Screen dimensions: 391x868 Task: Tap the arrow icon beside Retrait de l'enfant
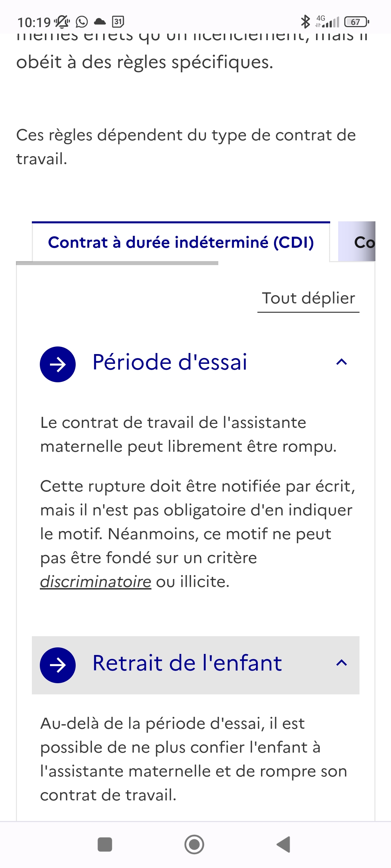point(58,665)
